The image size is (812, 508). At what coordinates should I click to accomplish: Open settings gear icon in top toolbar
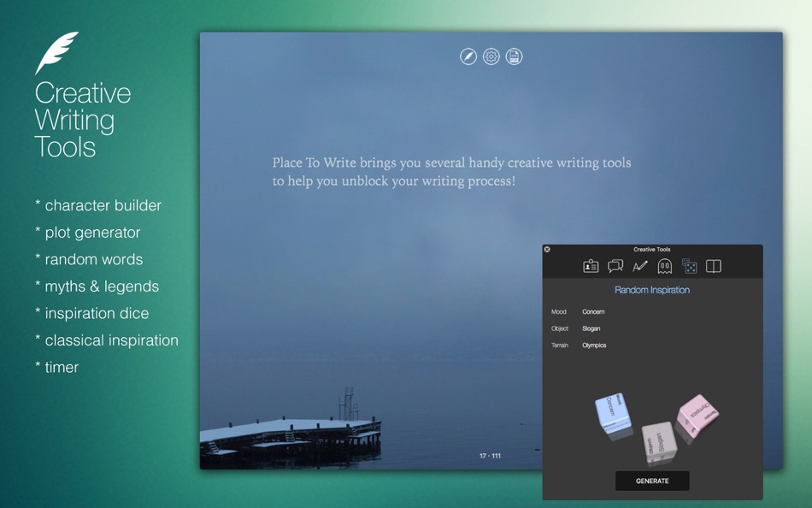point(491,56)
